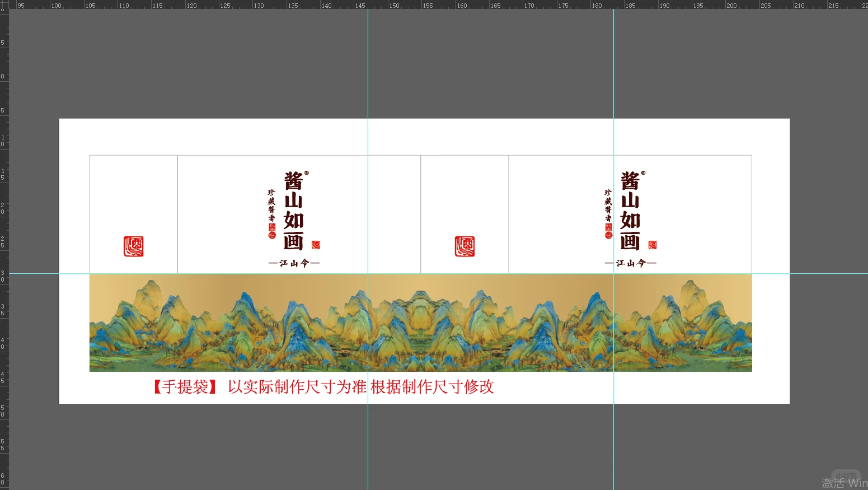Click the 激活 Win watermark text
The image size is (868, 490).
point(842,482)
